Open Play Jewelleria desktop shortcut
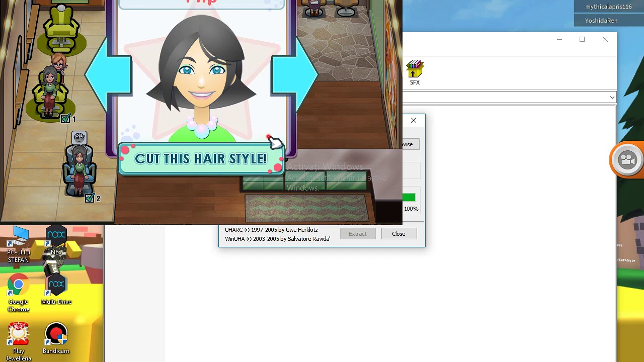Screen dimensions: 644x362 (x=18, y=342)
